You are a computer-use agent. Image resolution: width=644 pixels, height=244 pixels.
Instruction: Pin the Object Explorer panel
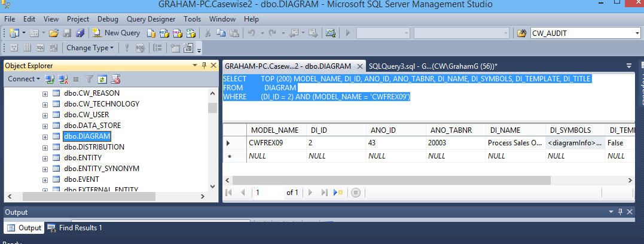(204, 65)
